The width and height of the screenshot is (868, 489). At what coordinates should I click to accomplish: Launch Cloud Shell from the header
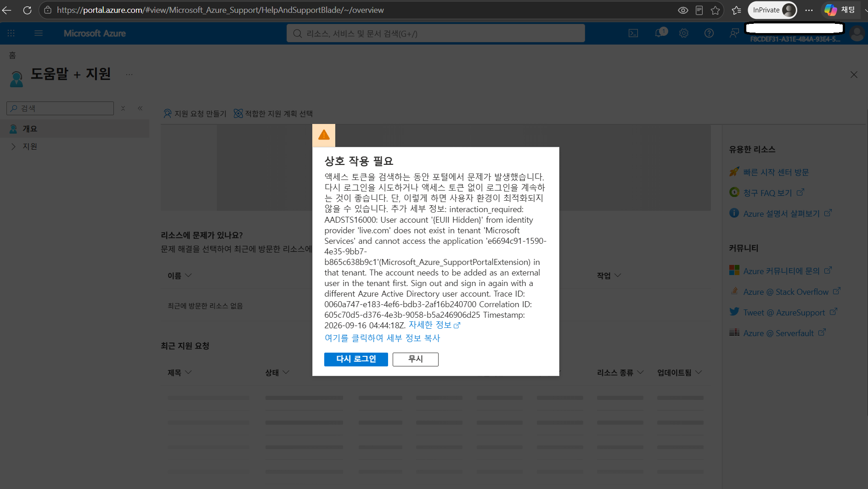(x=633, y=33)
